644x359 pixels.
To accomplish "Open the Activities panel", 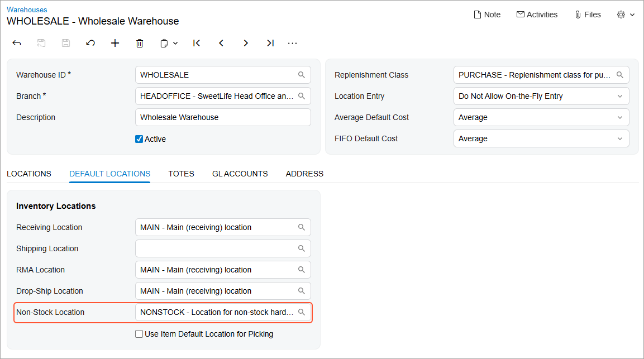I will point(537,15).
